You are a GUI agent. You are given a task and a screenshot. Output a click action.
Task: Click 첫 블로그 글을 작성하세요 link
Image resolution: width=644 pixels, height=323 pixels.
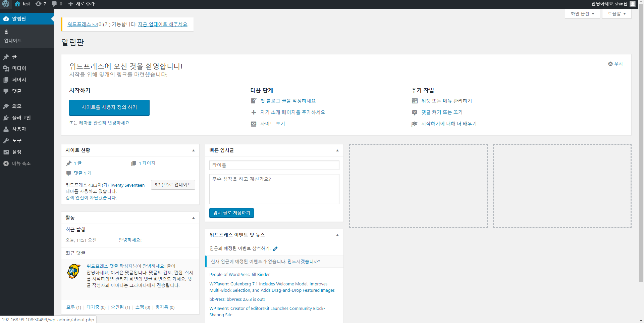tap(288, 101)
